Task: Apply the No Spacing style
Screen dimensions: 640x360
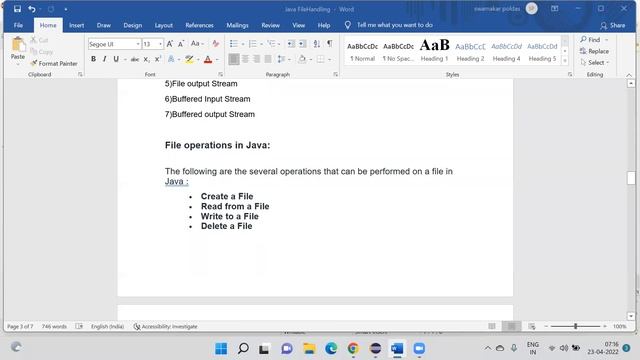Action: click(398, 50)
